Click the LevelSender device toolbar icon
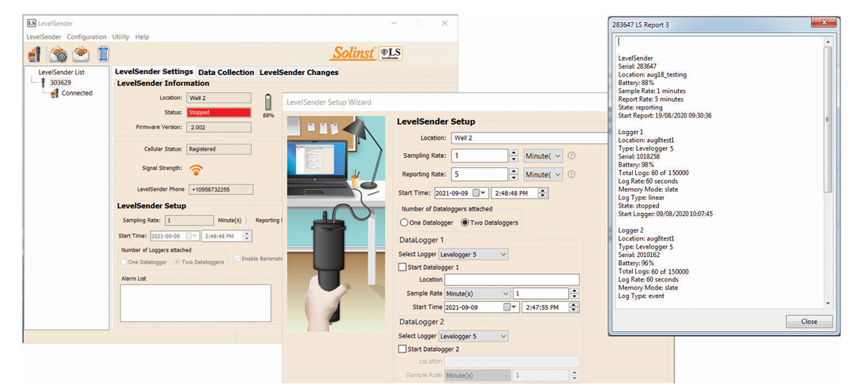Viewport: 868px width, 392px height. [34, 54]
